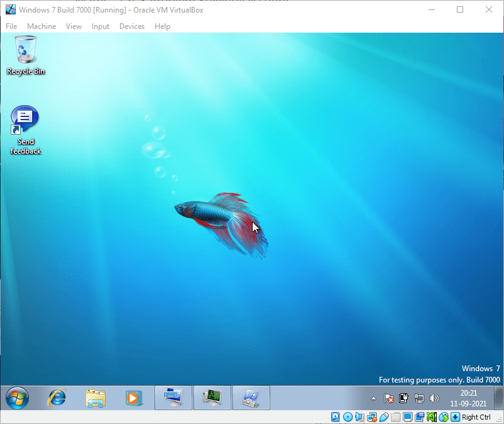The image size is (504, 424).
Task: Click the power plug icon in system tray
Action: click(x=403, y=398)
